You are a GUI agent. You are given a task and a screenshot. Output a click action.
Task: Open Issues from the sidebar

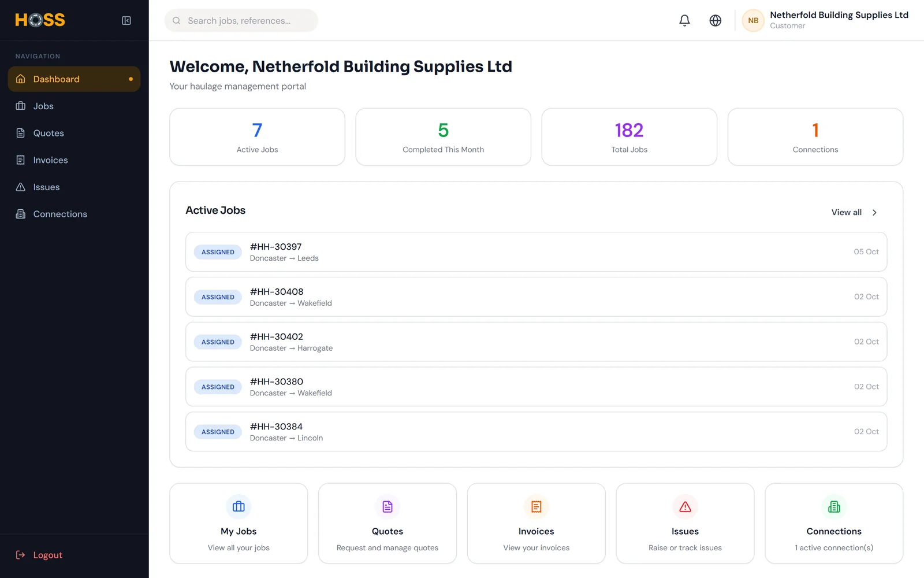point(74,187)
